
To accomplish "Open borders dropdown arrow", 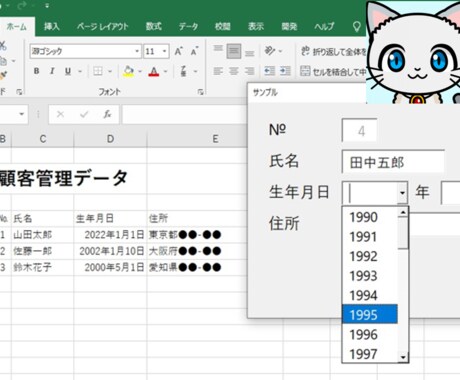I will click(109, 71).
